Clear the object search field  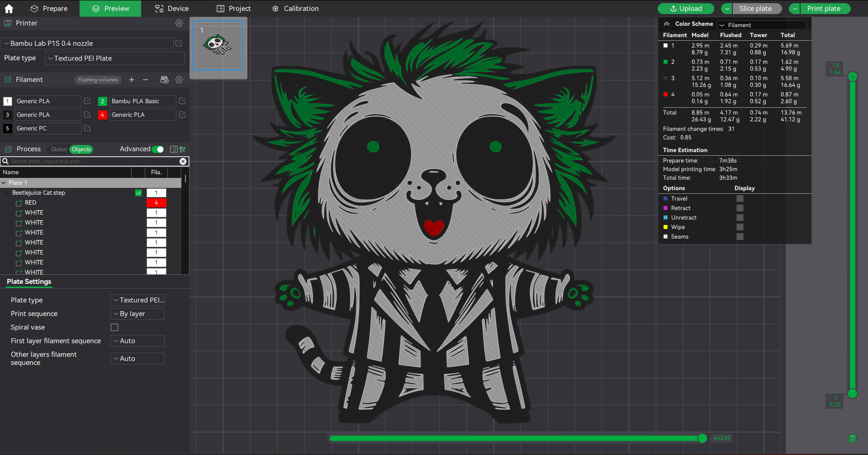183,161
